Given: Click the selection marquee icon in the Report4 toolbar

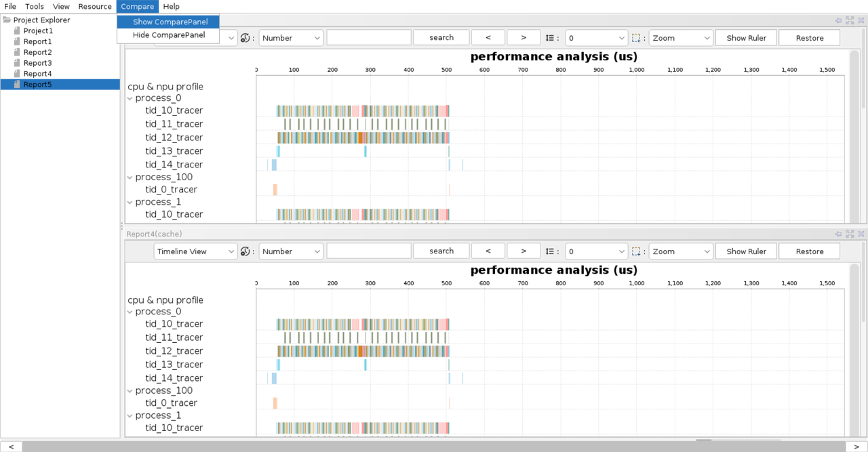Looking at the screenshot, I should [x=636, y=251].
